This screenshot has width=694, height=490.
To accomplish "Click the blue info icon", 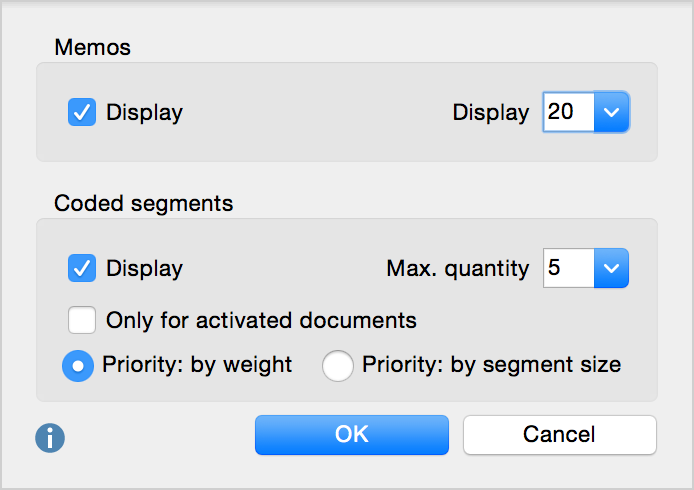I will click(x=50, y=437).
